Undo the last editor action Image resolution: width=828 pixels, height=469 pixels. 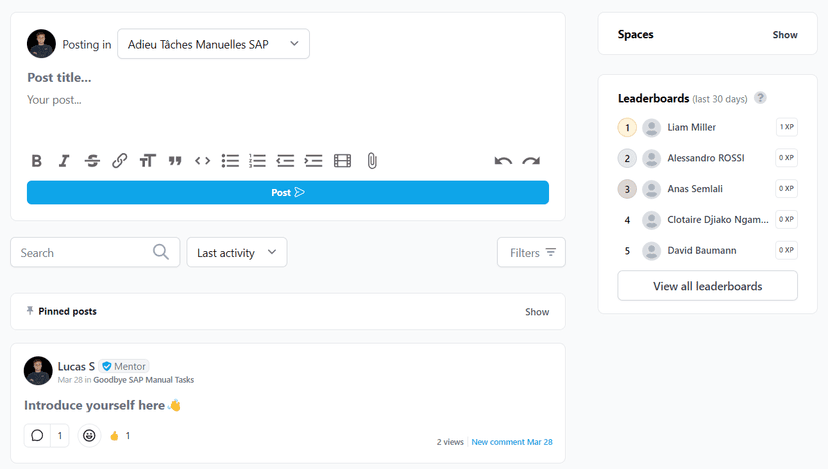[x=503, y=161]
